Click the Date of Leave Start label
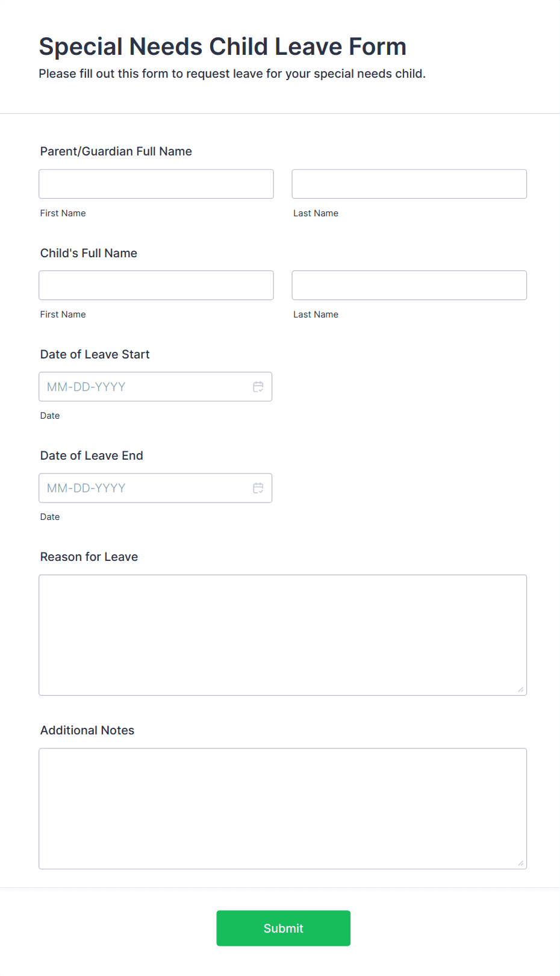The height and width of the screenshot is (976, 560). click(95, 354)
